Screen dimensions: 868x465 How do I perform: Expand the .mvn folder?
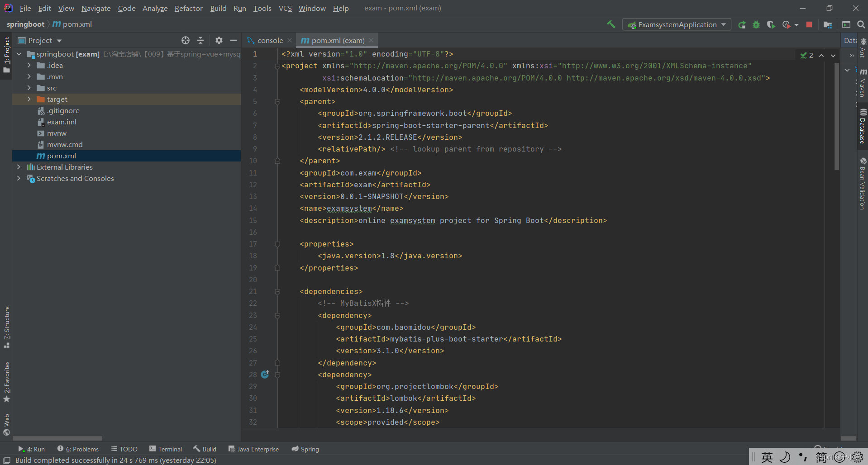tap(29, 76)
